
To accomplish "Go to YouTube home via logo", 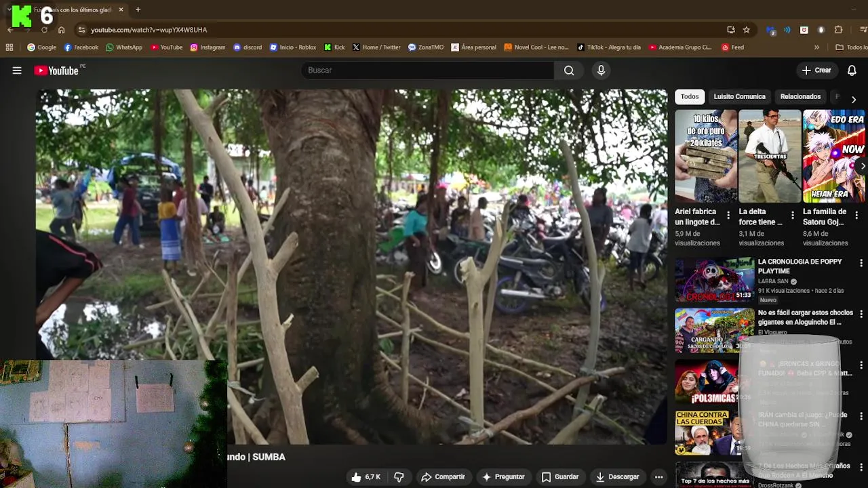I will click(x=56, y=70).
